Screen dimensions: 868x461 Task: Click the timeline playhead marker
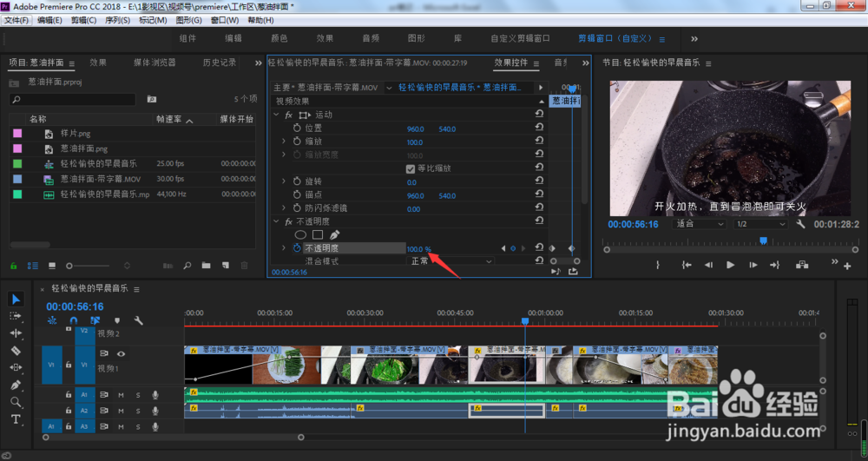click(x=525, y=321)
